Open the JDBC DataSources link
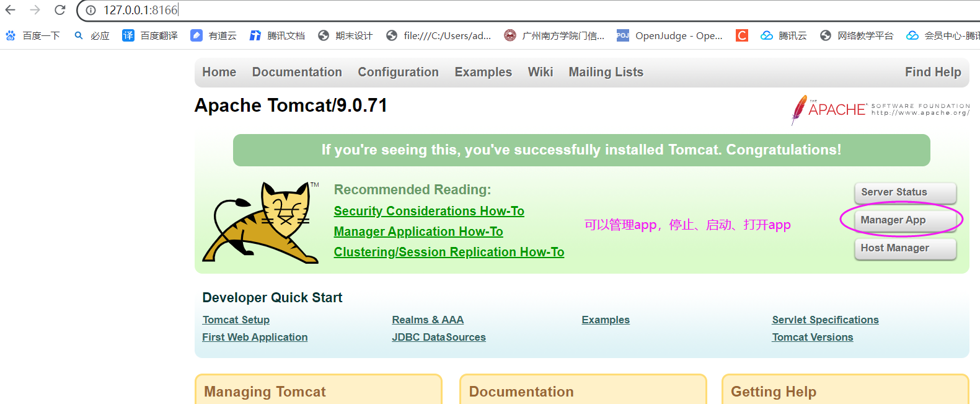The height and width of the screenshot is (404, 980). tap(439, 337)
